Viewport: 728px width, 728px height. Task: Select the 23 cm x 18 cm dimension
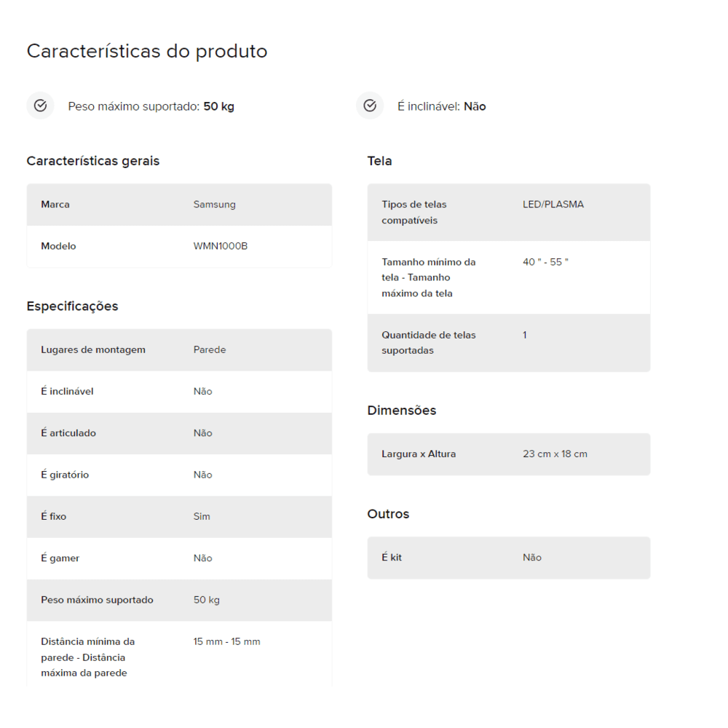point(555,454)
